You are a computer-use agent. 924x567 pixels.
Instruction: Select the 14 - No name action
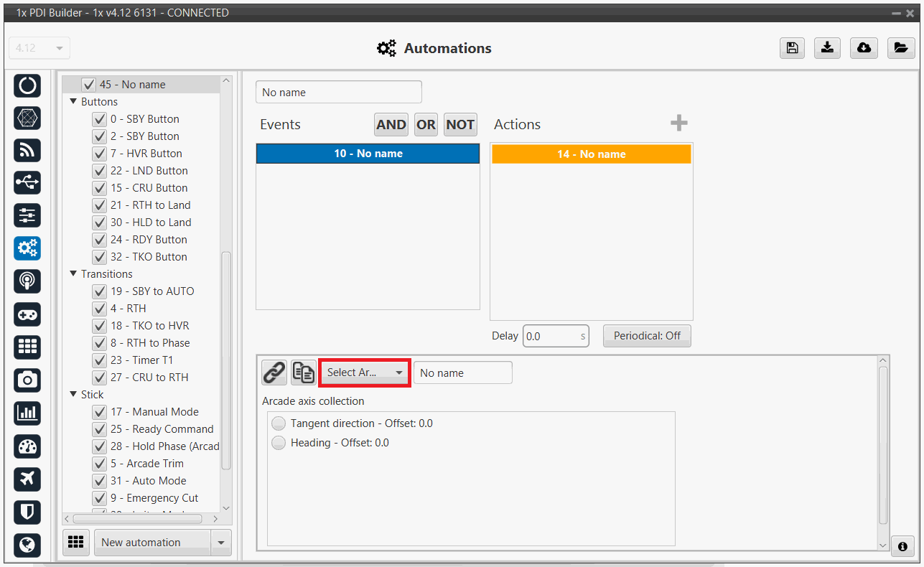coord(591,154)
